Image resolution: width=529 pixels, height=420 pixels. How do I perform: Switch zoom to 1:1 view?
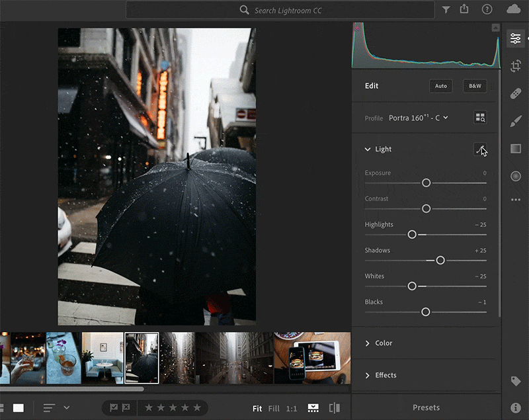292,409
